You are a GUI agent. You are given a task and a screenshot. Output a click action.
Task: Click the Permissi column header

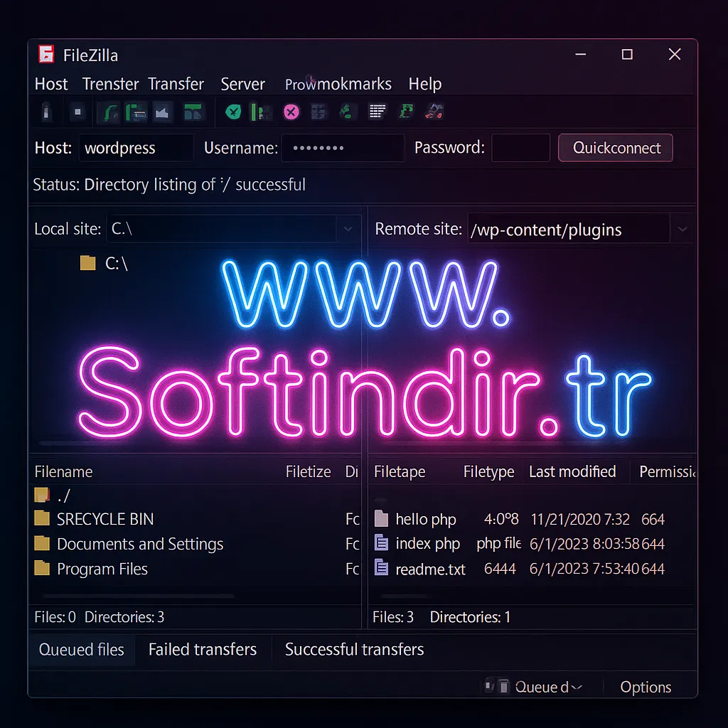coord(667,472)
